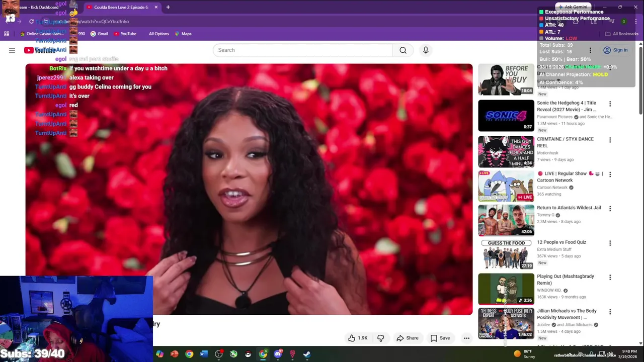Open options for CRIMTAINE / STYX DANCE REEL
644x362 pixels.
pyautogui.click(x=610, y=140)
